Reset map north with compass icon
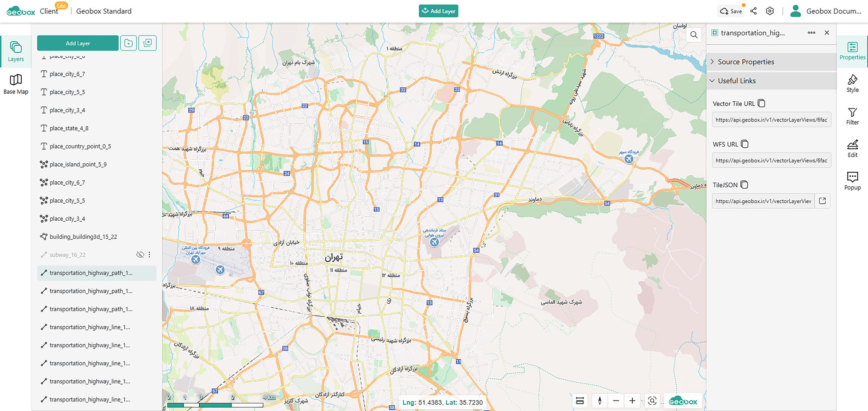 point(600,401)
